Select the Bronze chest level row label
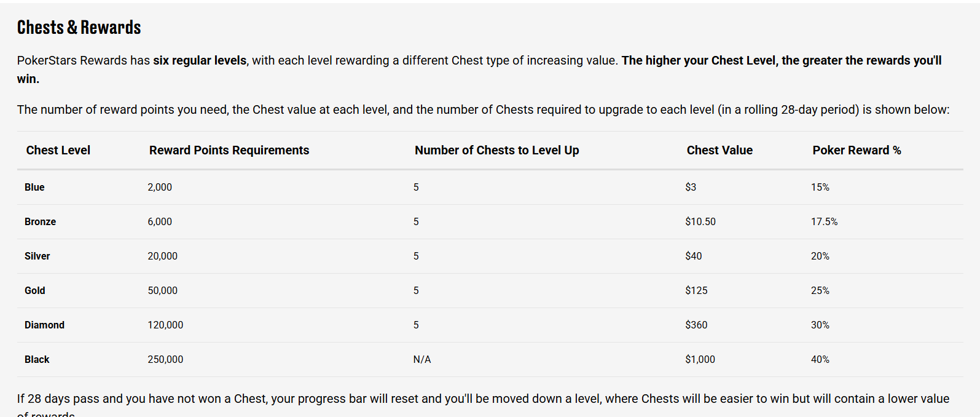980x417 pixels. tap(40, 221)
